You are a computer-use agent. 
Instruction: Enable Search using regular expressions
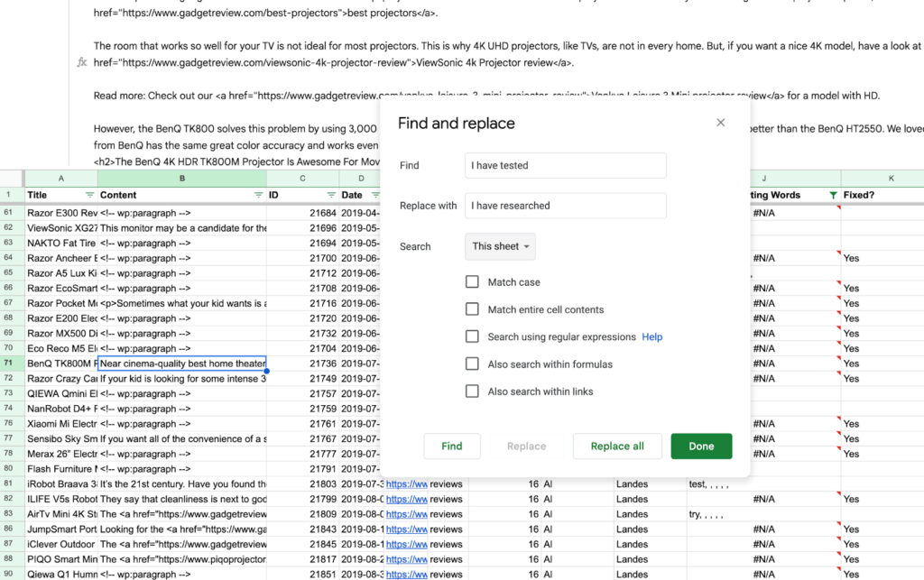coord(472,336)
